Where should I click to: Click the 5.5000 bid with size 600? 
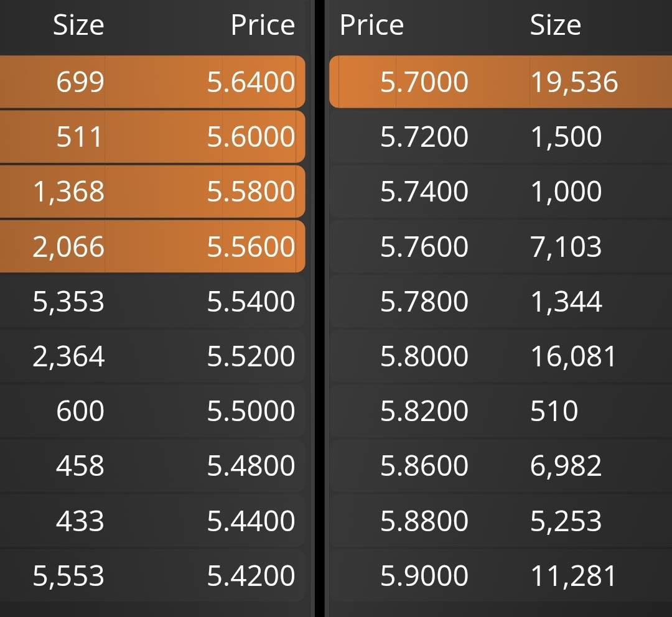tap(152, 411)
